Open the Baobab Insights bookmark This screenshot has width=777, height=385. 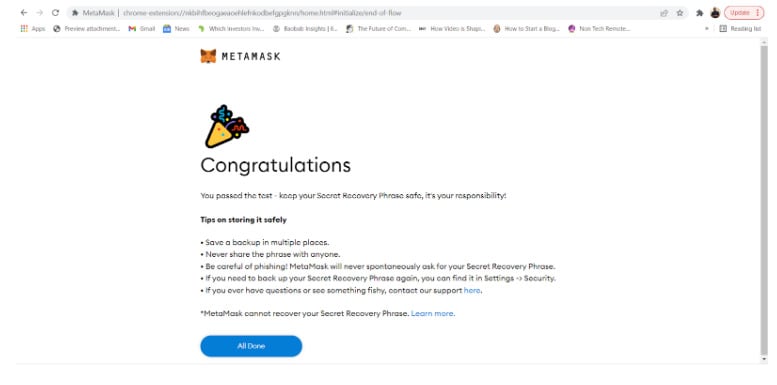(x=305, y=29)
